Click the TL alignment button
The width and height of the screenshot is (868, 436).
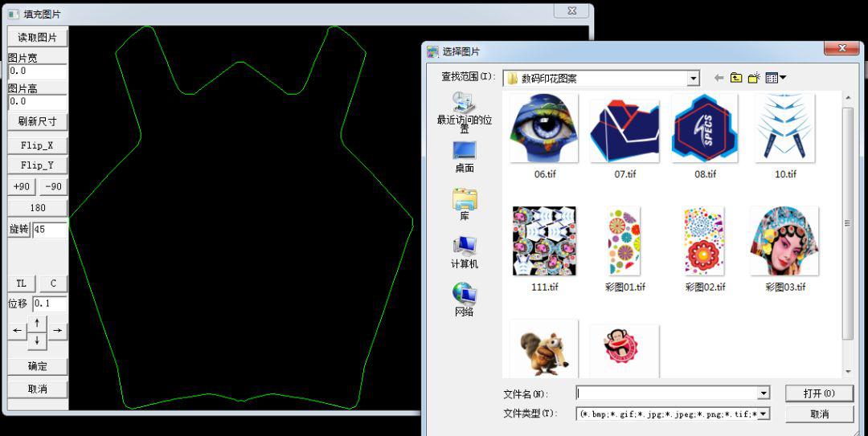click(22, 283)
